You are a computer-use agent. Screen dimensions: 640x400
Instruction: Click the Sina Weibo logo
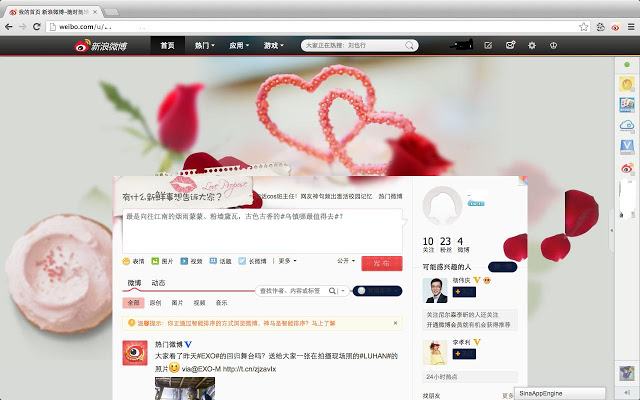pyautogui.click(x=100, y=46)
